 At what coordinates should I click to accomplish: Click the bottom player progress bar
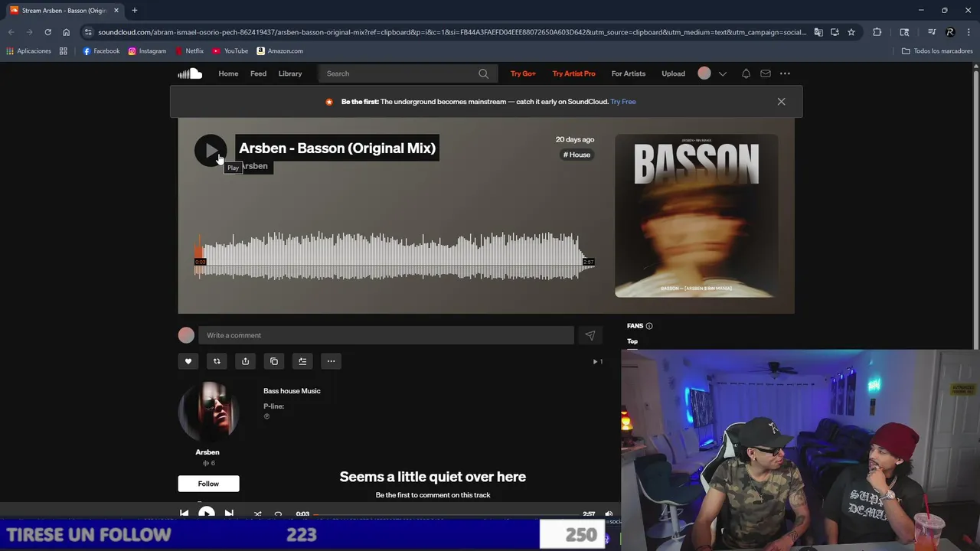[448, 514]
